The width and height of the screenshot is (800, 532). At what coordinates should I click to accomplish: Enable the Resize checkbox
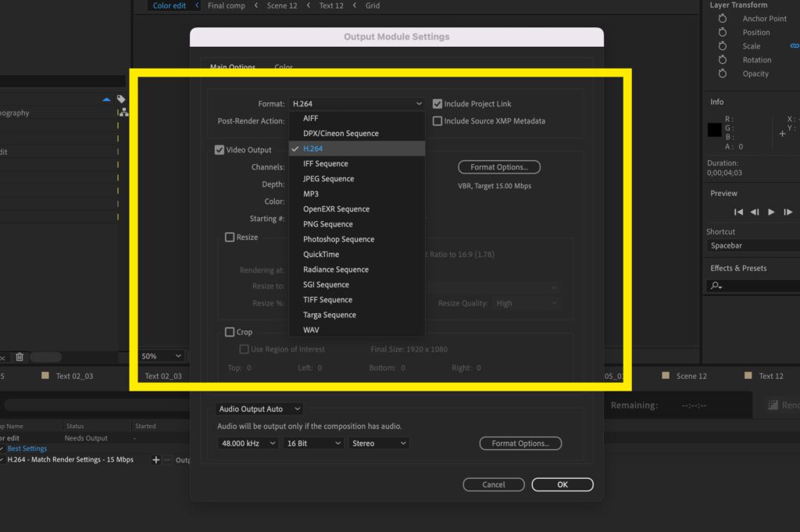point(230,237)
